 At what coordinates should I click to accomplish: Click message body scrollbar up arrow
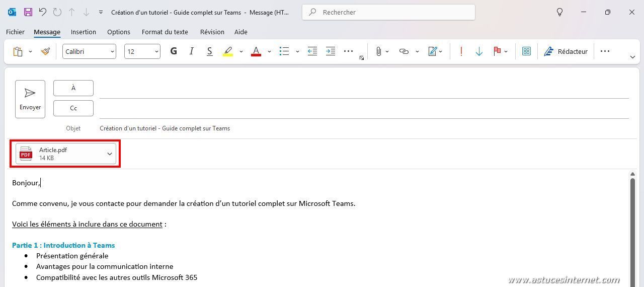coord(632,174)
